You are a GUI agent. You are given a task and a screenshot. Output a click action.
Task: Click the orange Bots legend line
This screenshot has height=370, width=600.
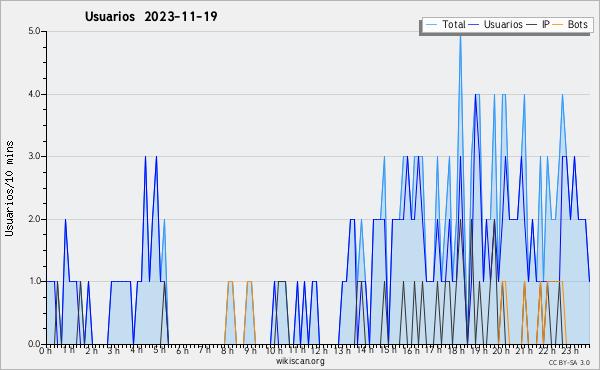(558, 25)
